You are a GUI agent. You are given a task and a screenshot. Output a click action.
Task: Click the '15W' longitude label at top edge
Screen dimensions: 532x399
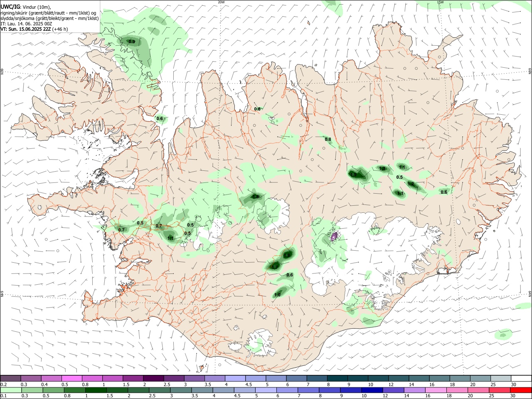[x=440, y=2]
